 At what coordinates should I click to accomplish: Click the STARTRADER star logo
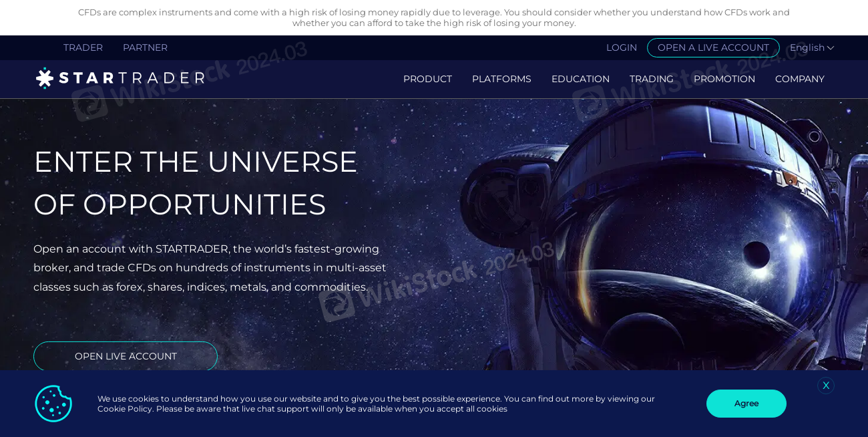point(44,78)
